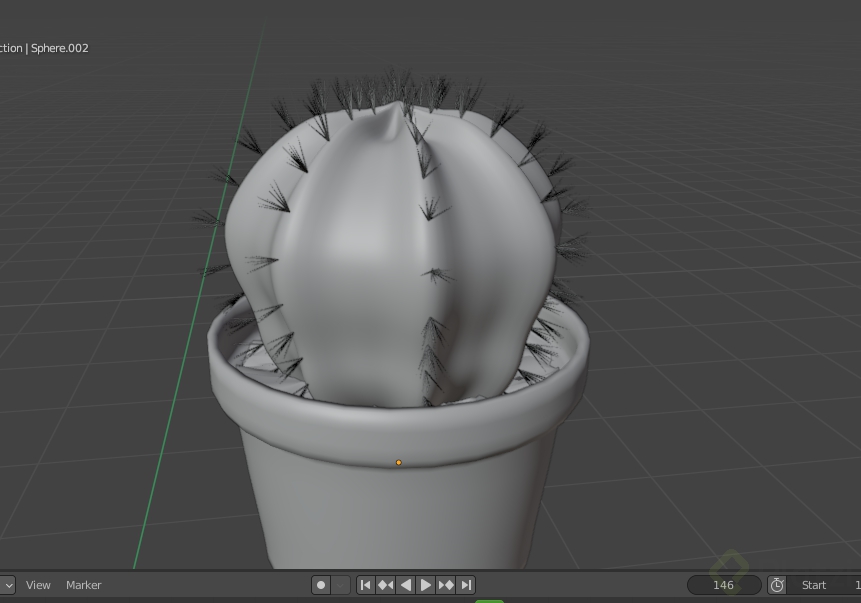
Task: Open the editor type dropdown in the timeline corner
Action: pyautogui.click(x=8, y=585)
